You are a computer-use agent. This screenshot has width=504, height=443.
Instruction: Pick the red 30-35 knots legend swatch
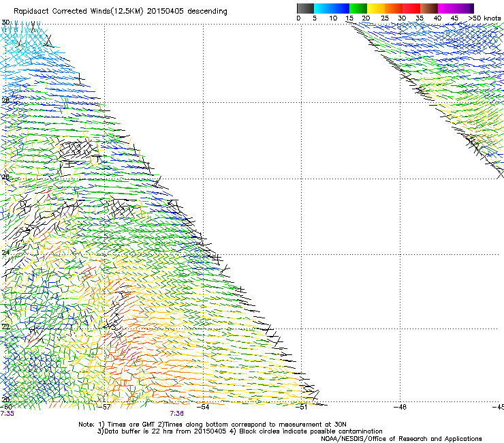(411, 8)
